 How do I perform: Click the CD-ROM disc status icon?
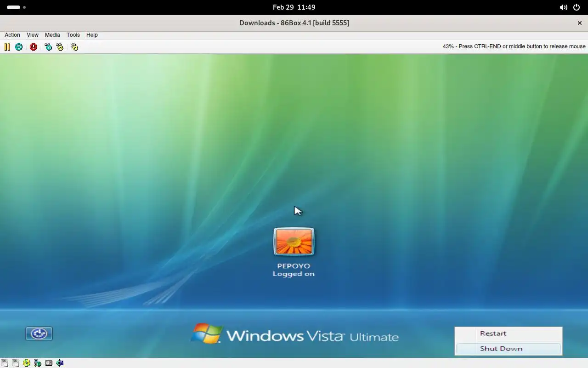(x=27, y=363)
